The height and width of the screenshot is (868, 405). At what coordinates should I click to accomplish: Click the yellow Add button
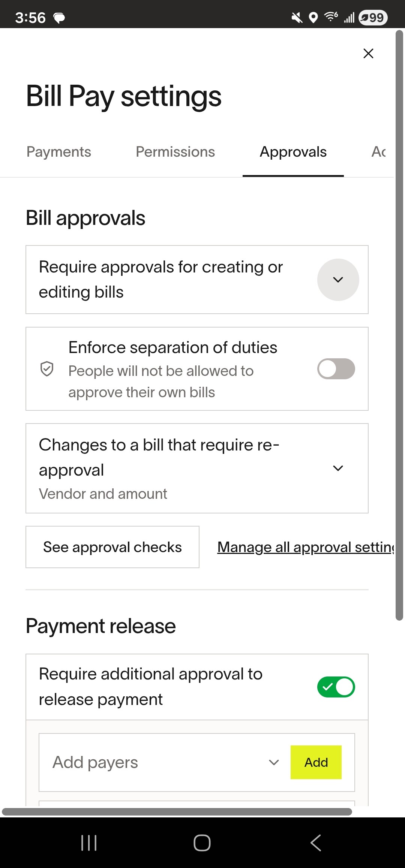click(x=316, y=762)
